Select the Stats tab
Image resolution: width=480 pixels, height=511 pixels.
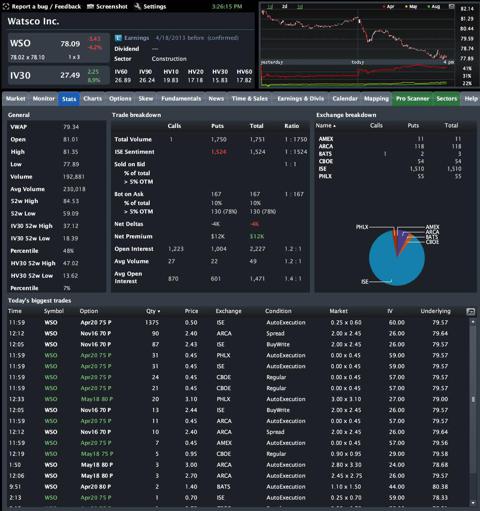[x=69, y=99]
